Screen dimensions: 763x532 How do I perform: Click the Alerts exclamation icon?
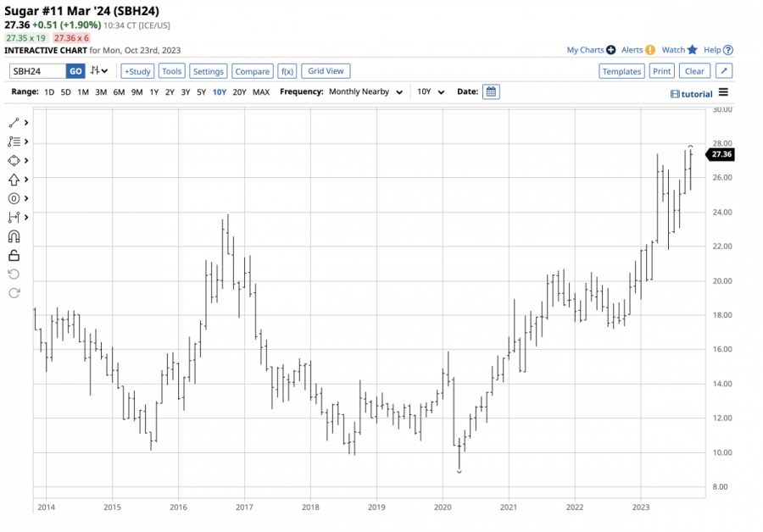click(650, 50)
